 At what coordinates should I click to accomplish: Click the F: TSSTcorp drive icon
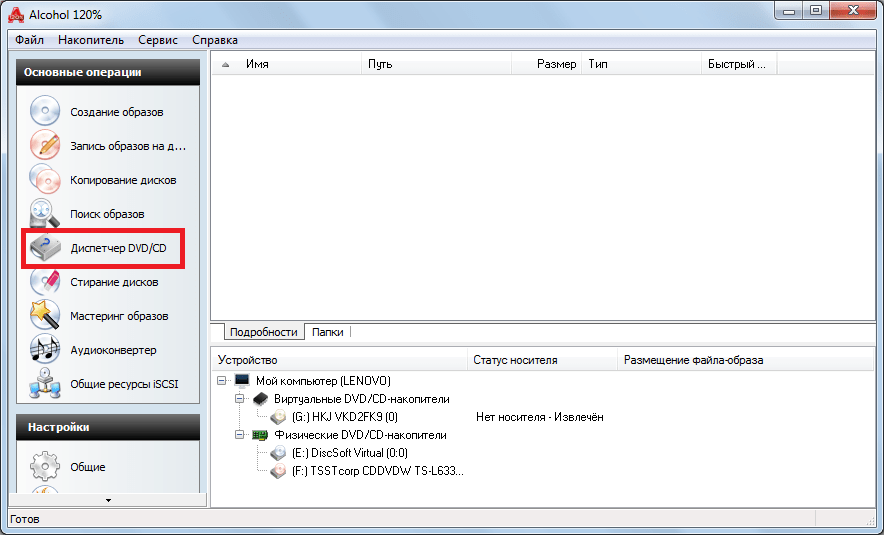(x=278, y=471)
